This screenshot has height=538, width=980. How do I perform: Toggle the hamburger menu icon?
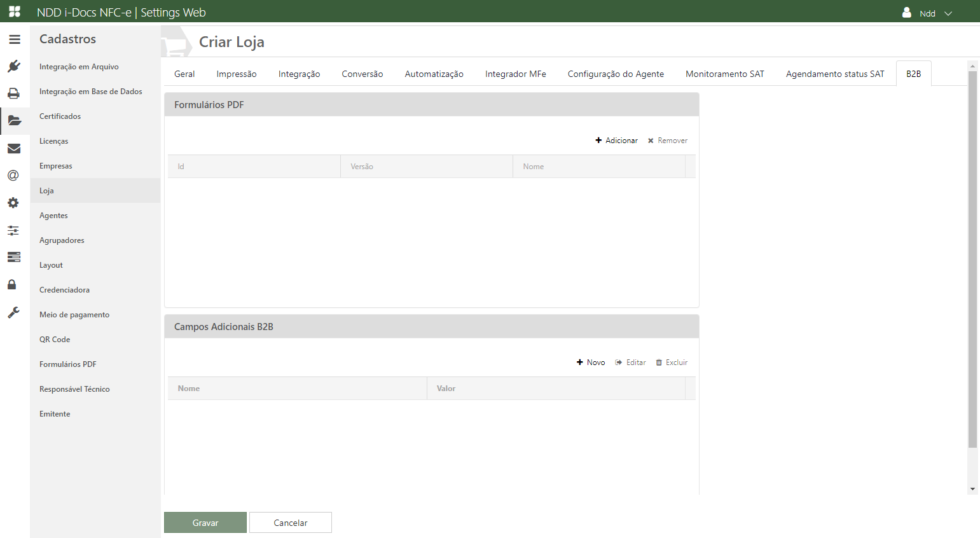[15, 39]
